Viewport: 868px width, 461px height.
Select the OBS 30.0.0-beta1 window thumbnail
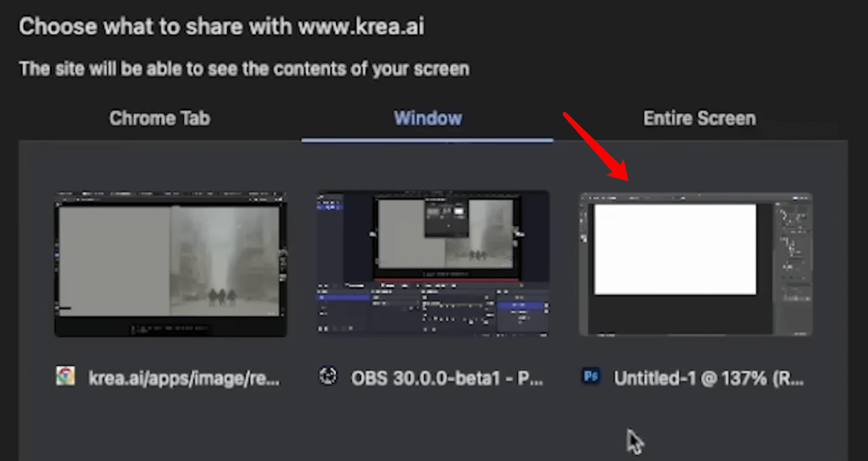tap(432, 263)
